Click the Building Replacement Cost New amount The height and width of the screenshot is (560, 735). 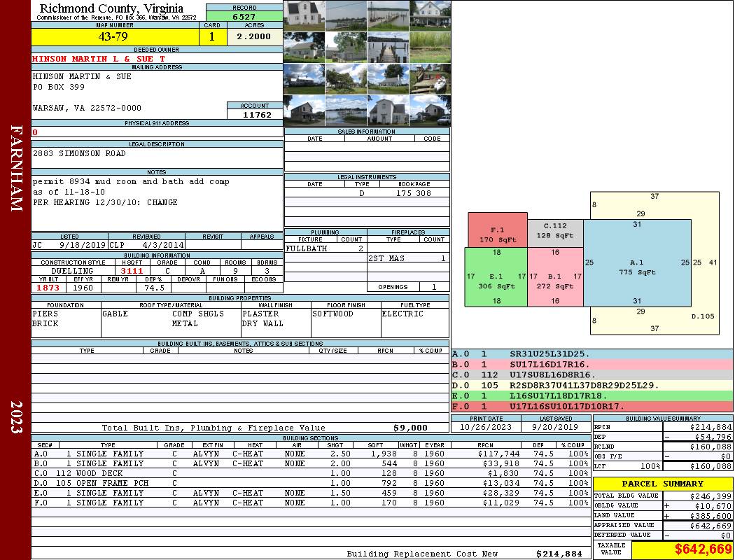click(559, 554)
